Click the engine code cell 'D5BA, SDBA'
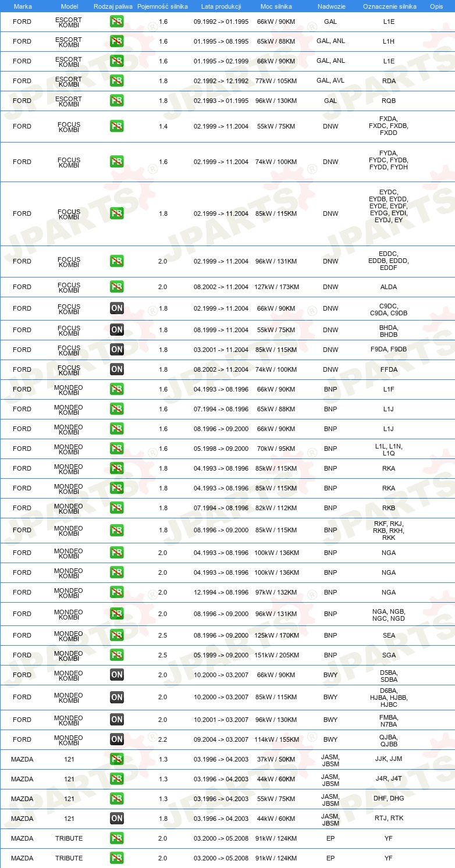 coord(389,675)
